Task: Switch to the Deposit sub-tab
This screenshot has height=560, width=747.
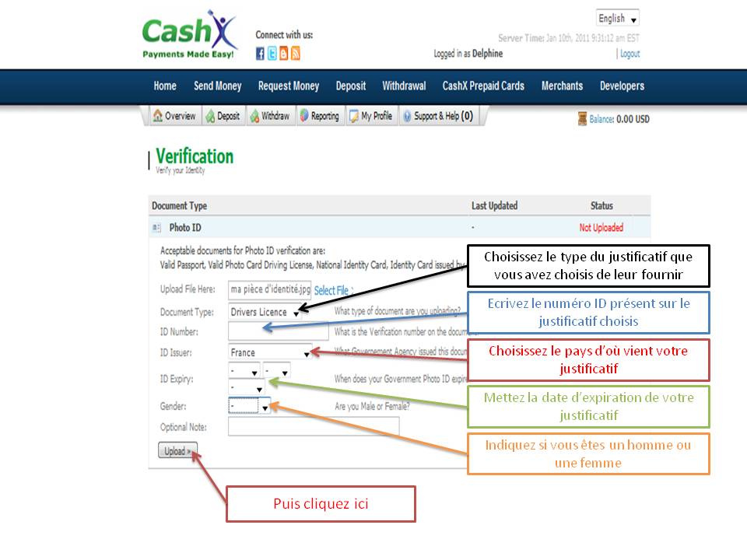Action: pos(223,116)
